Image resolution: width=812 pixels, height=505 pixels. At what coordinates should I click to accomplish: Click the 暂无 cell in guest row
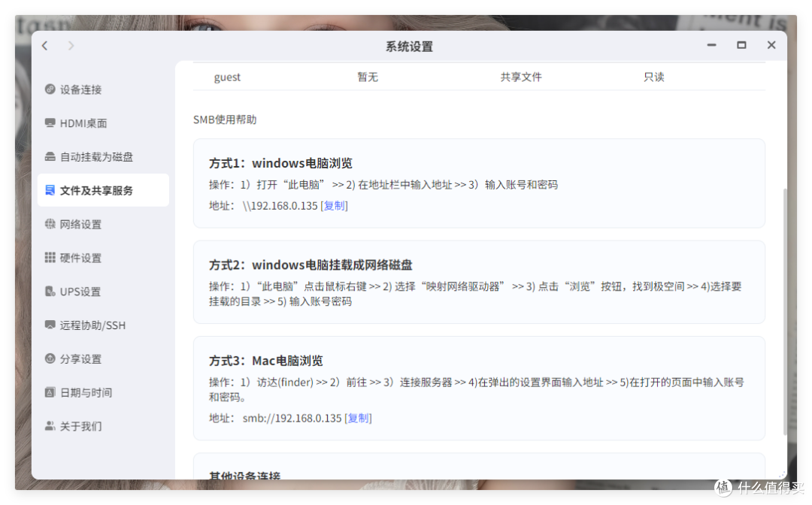tap(368, 77)
